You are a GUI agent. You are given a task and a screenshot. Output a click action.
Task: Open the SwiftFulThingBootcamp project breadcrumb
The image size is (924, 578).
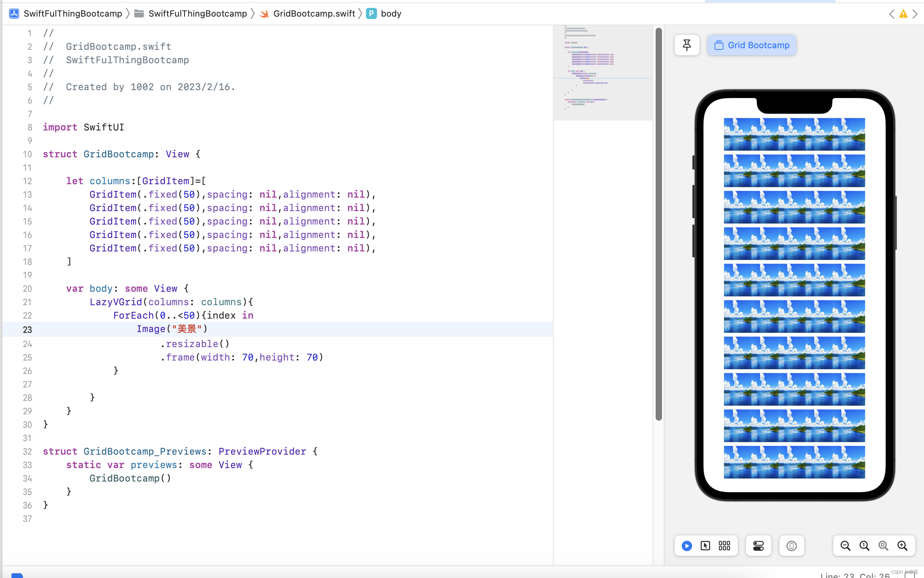[73, 13]
